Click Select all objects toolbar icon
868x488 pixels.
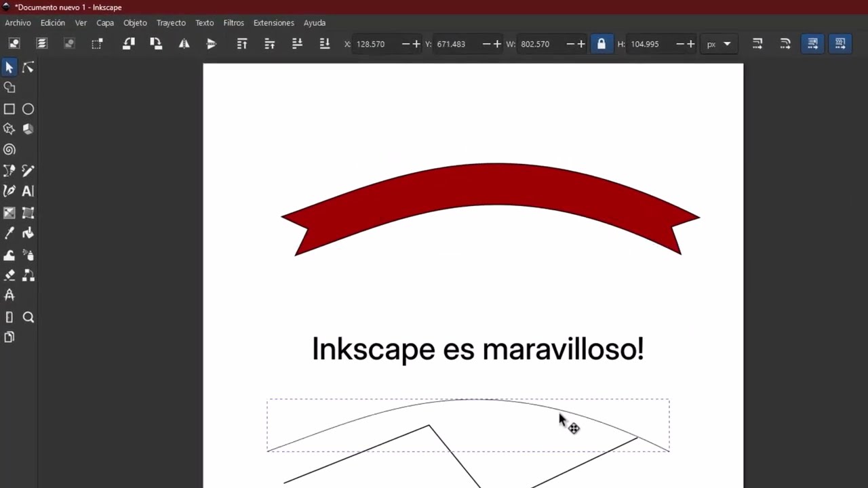click(x=14, y=43)
